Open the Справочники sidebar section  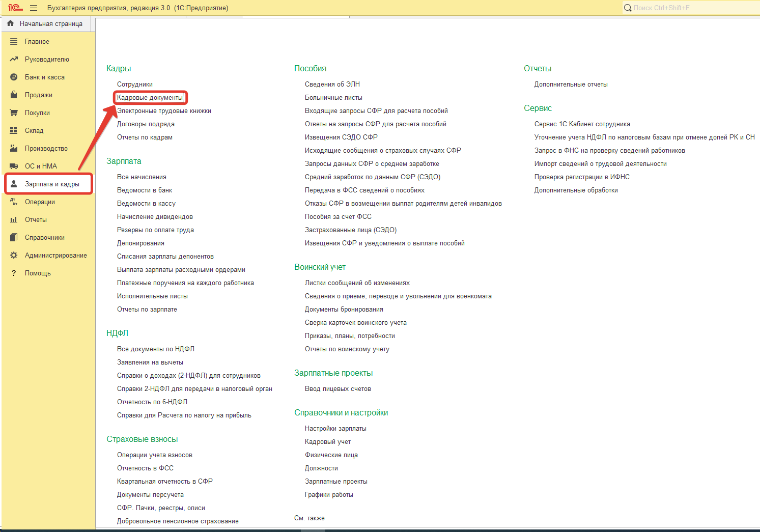pos(44,238)
